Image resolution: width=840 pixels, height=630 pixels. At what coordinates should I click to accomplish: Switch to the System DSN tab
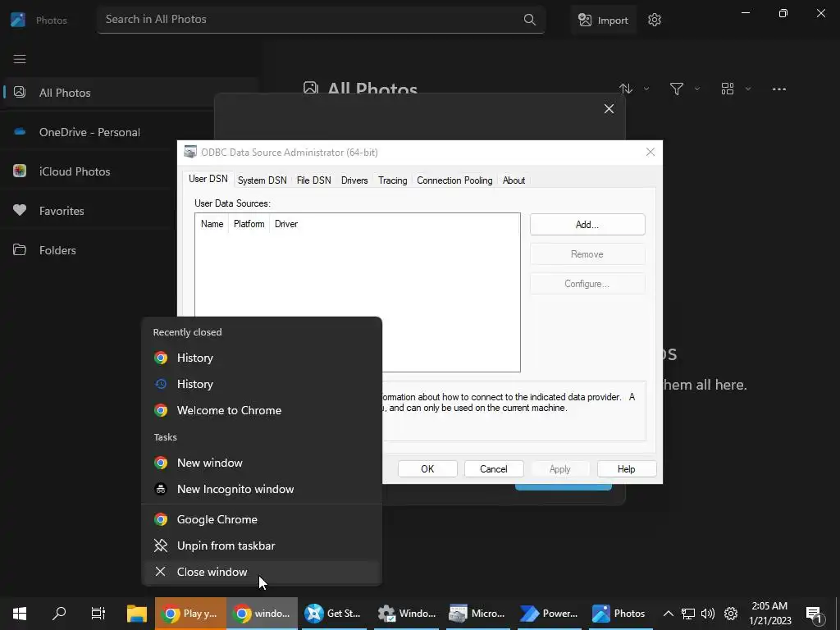(262, 180)
